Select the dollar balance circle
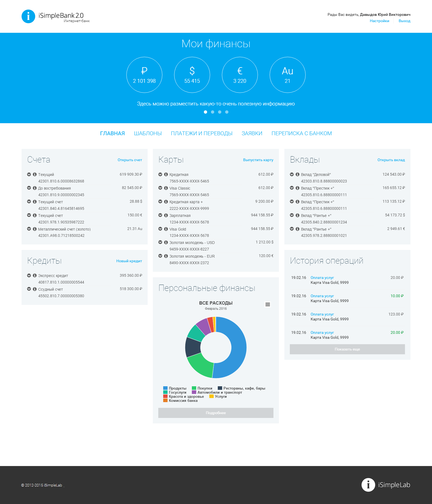The height and width of the screenshot is (504, 432). point(192,75)
